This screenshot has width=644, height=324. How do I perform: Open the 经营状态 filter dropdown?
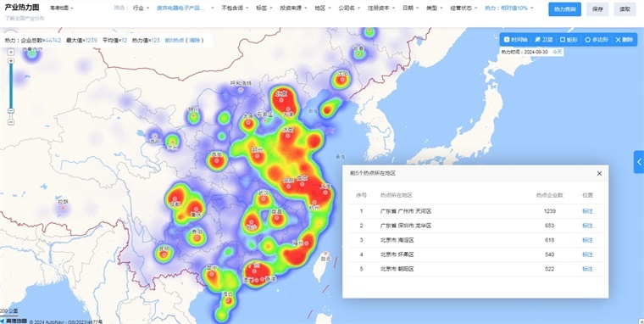point(464,8)
